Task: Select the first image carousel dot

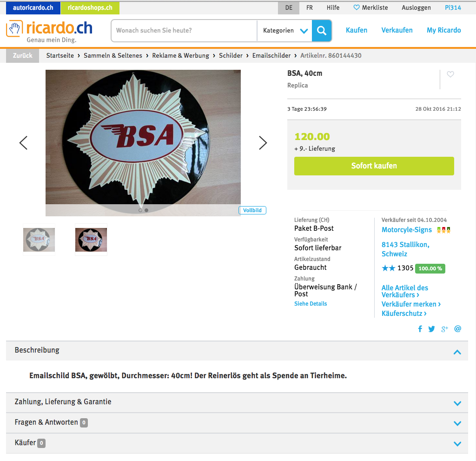Action: [x=140, y=210]
